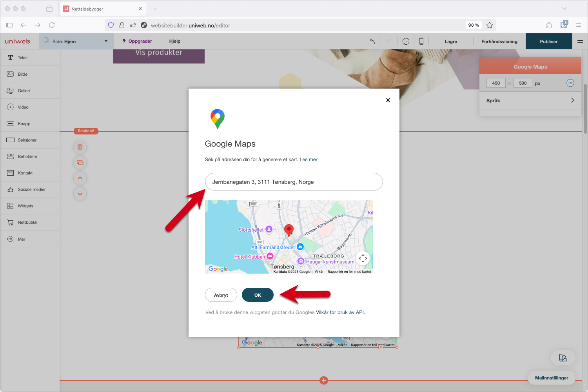588x392 pixels.
Task: Click Malinnstillinger button
Action: (x=552, y=378)
